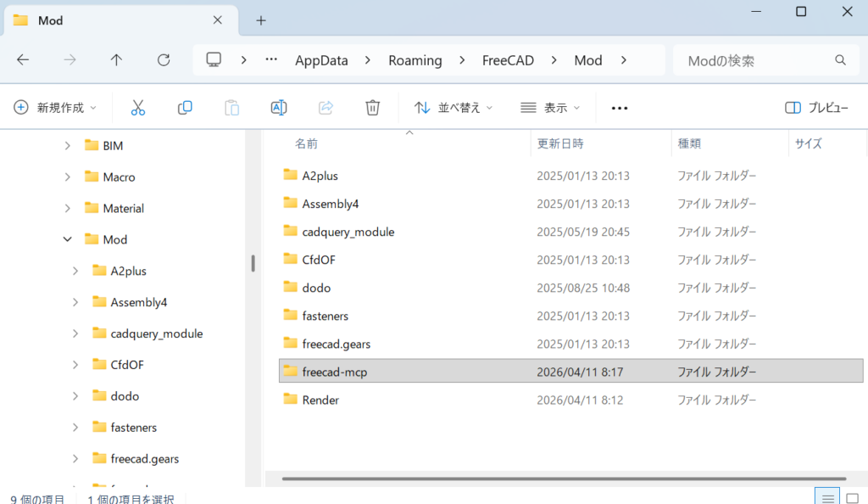
Task: Click the Copy icon in toolbar
Action: [x=185, y=108]
